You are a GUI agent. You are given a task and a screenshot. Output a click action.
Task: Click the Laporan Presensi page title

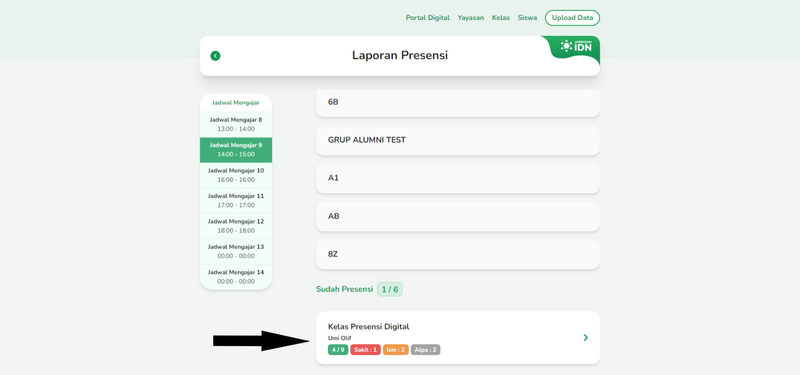coord(399,55)
